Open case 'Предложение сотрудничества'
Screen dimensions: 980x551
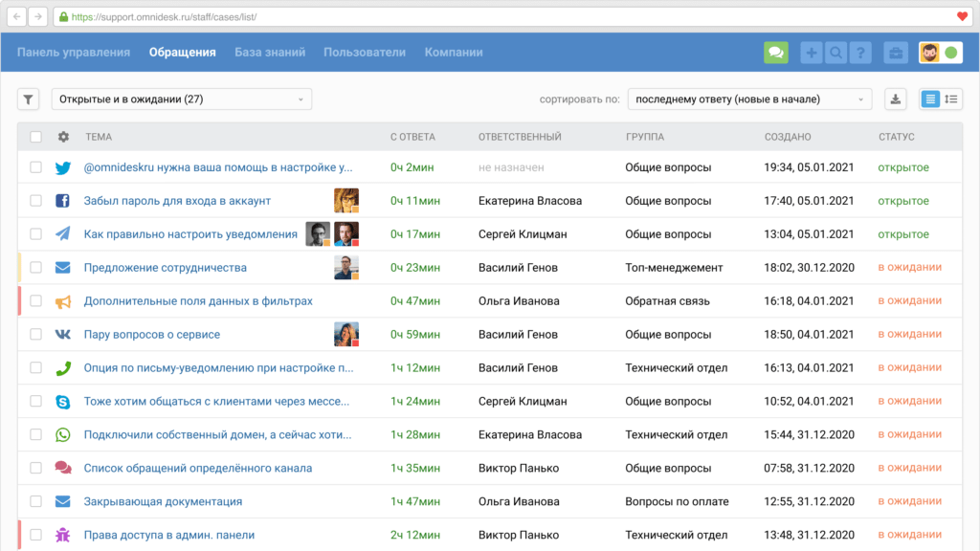[165, 268]
